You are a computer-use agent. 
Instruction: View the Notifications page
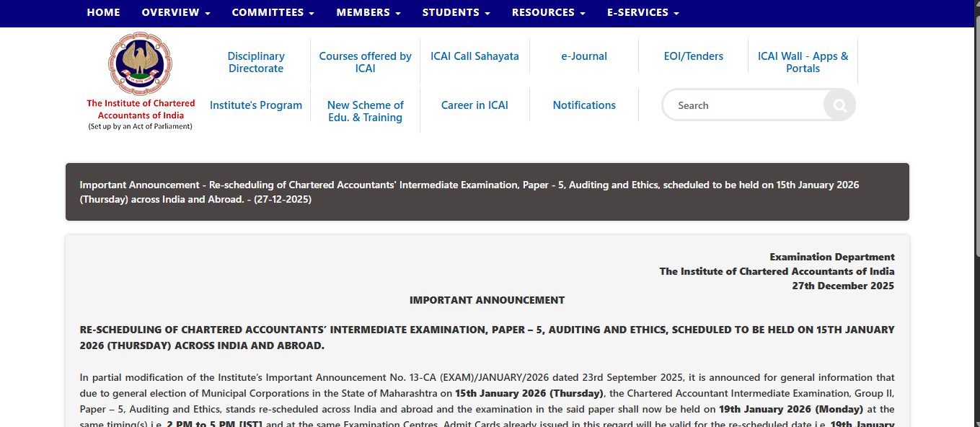584,105
